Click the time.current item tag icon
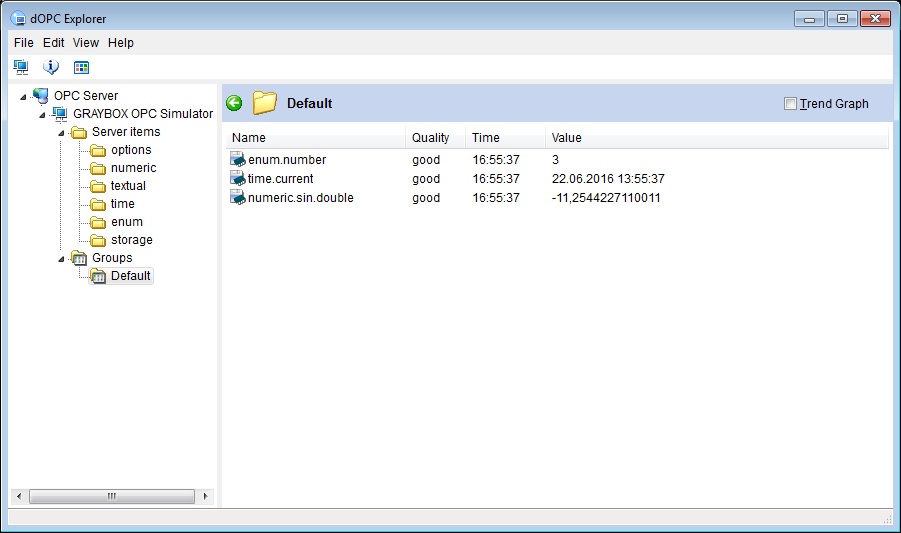Viewport: 901px width, 533px height. [x=238, y=178]
